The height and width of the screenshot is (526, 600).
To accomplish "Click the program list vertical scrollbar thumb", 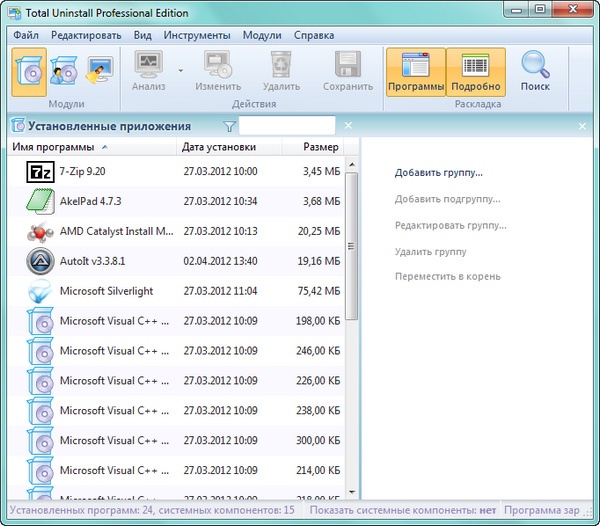I will (x=350, y=244).
